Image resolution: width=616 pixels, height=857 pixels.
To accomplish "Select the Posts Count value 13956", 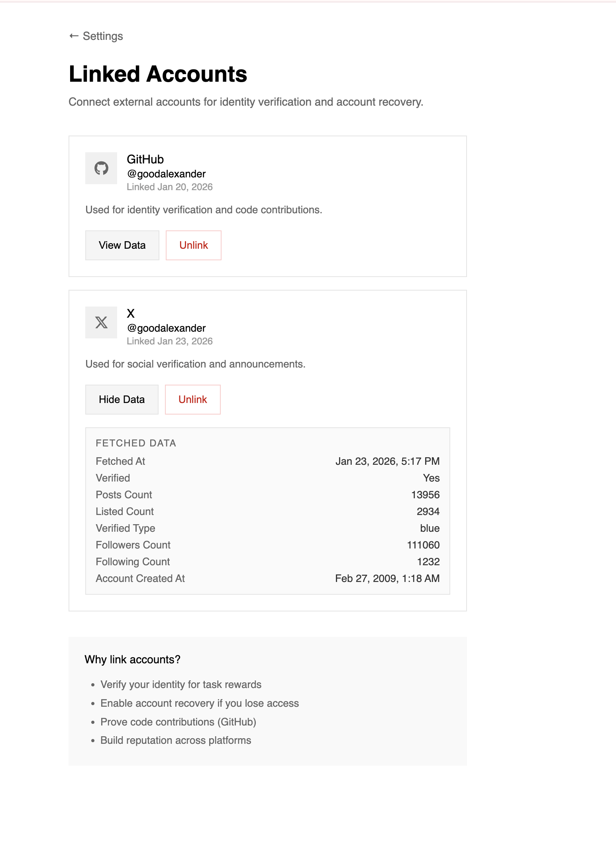I will point(426,495).
